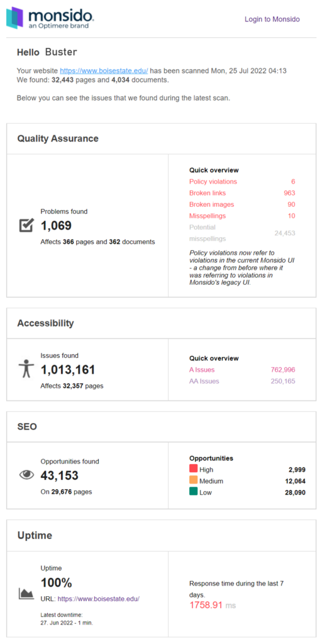Image resolution: width=322 pixels, height=644 pixels.
Task: Click the SEO eye icon
Action: (26, 475)
